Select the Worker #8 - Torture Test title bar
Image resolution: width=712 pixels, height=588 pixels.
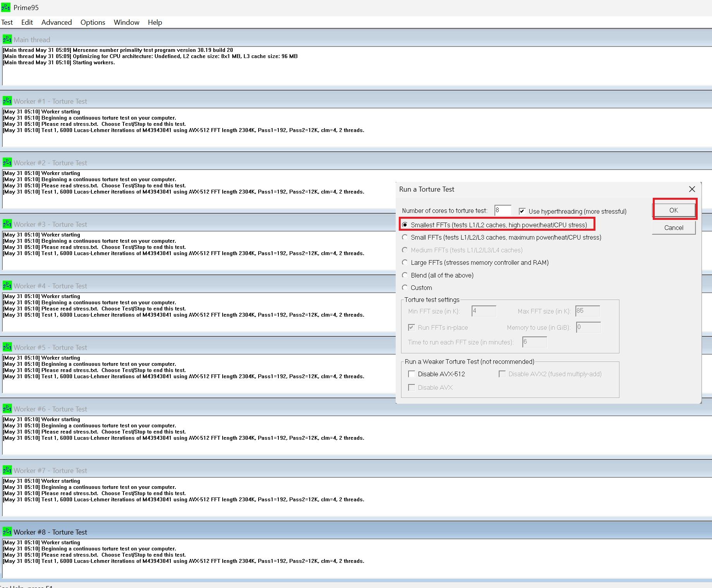(x=356, y=532)
